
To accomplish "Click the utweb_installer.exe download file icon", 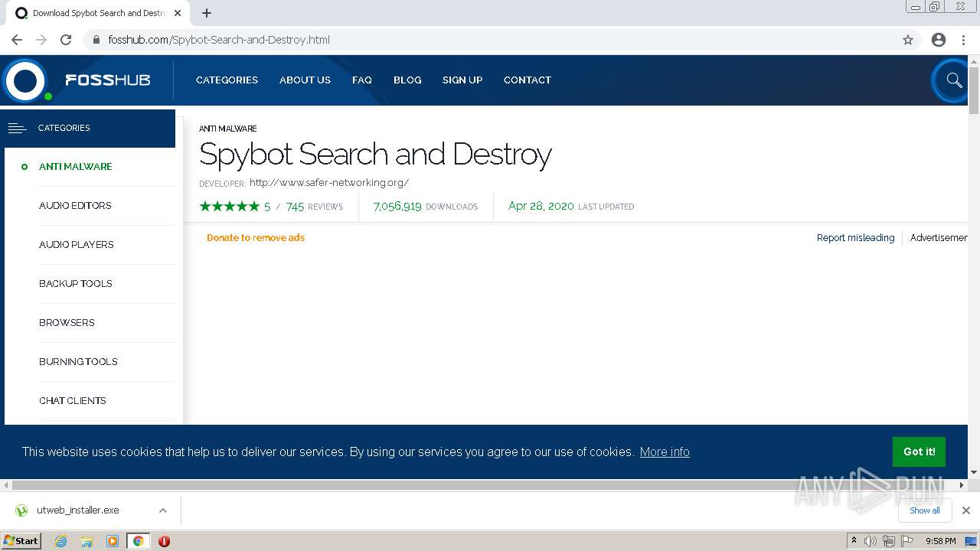I will pyautogui.click(x=21, y=510).
